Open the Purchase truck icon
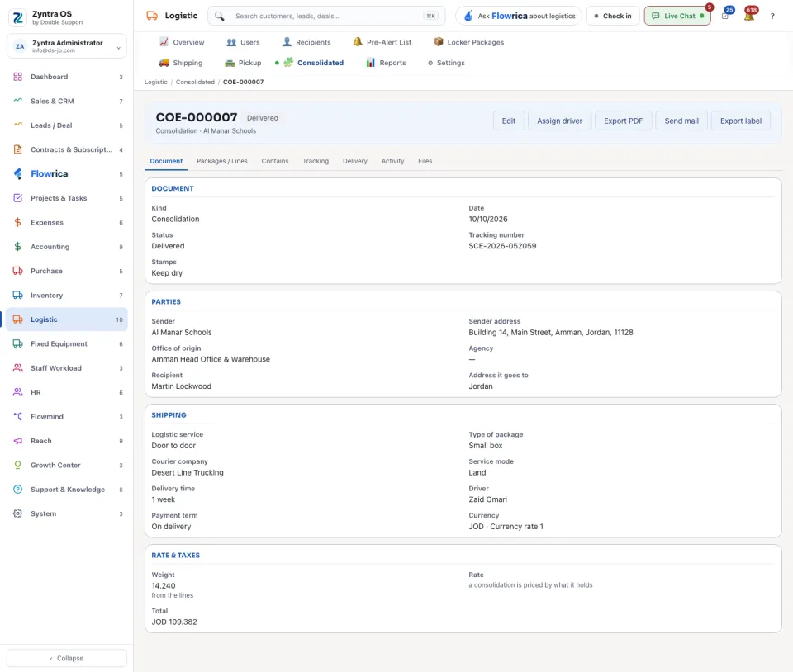This screenshot has height=672, width=793. coord(17,271)
